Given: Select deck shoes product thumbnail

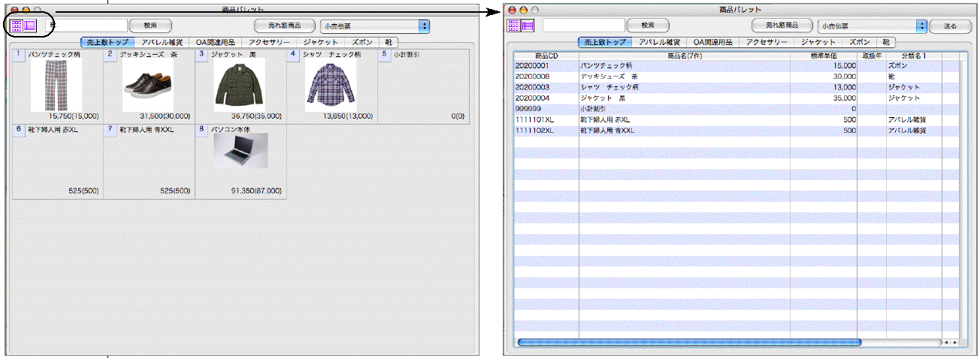Looking at the screenshot, I should [x=148, y=86].
